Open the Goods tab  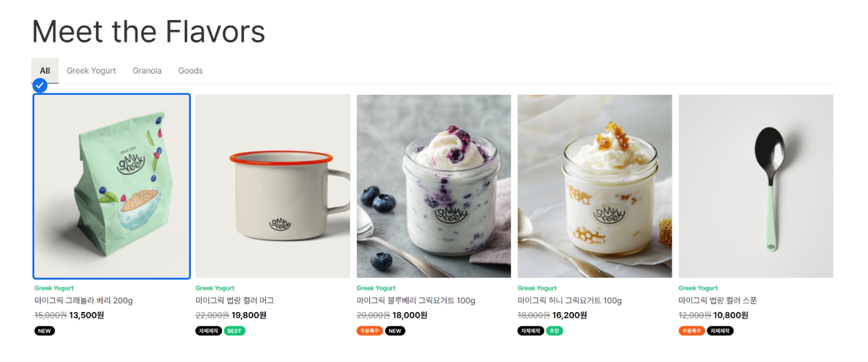coord(190,71)
